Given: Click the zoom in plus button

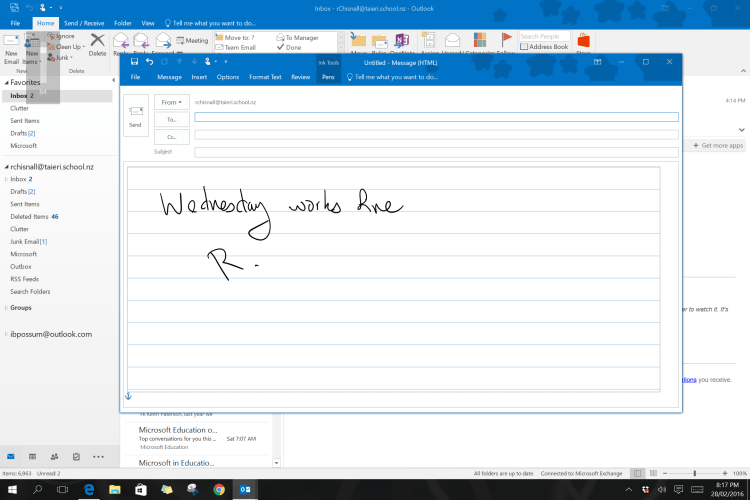Looking at the screenshot, I should [725, 473].
